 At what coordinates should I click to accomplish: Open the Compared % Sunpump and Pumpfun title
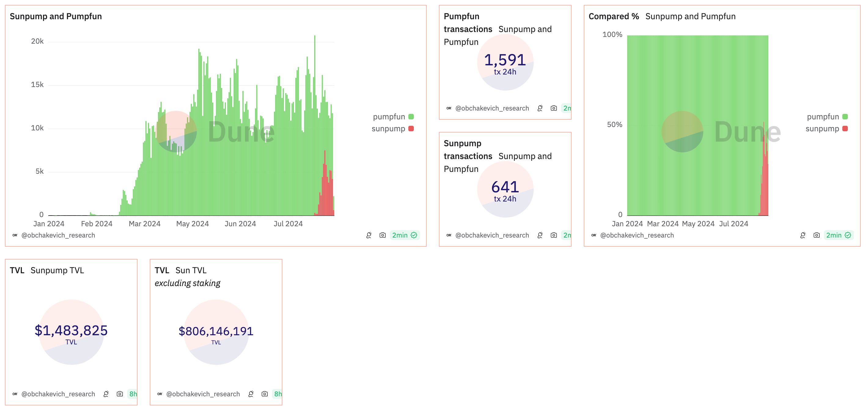(662, 16)
